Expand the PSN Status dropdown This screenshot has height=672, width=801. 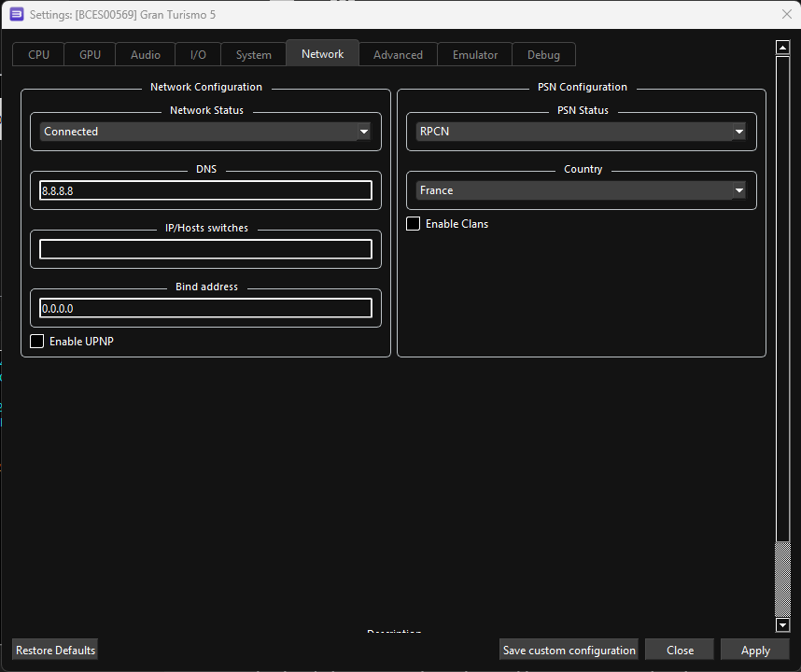tap(581, 132)
